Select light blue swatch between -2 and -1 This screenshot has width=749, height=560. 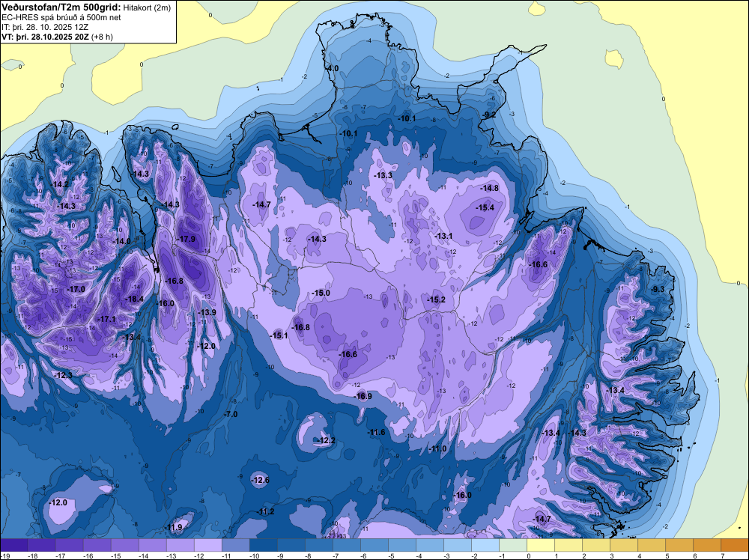pos(485,545)
